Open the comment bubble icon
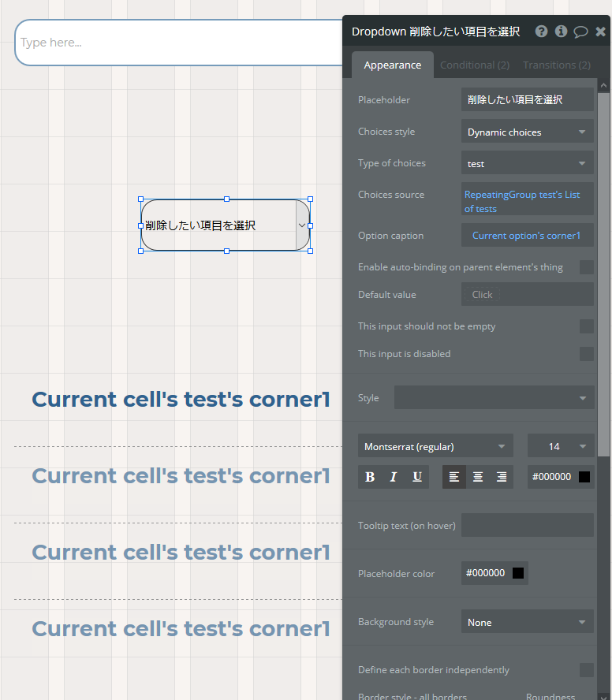Viewport: 612px width, 700px height. (x=580, y=32)
